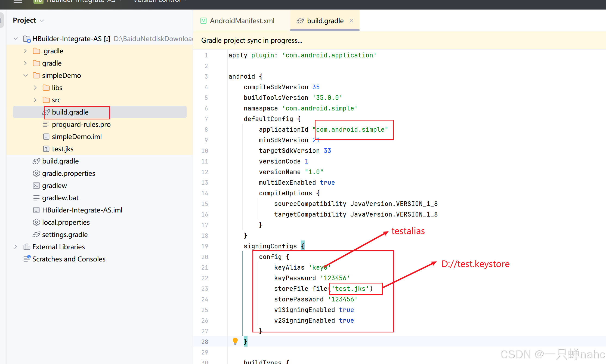Viewport: 606px width, 364px height.
Task: Collapse the simpleDemo folder
Action: pyautogui.click(x=26, y=75)
